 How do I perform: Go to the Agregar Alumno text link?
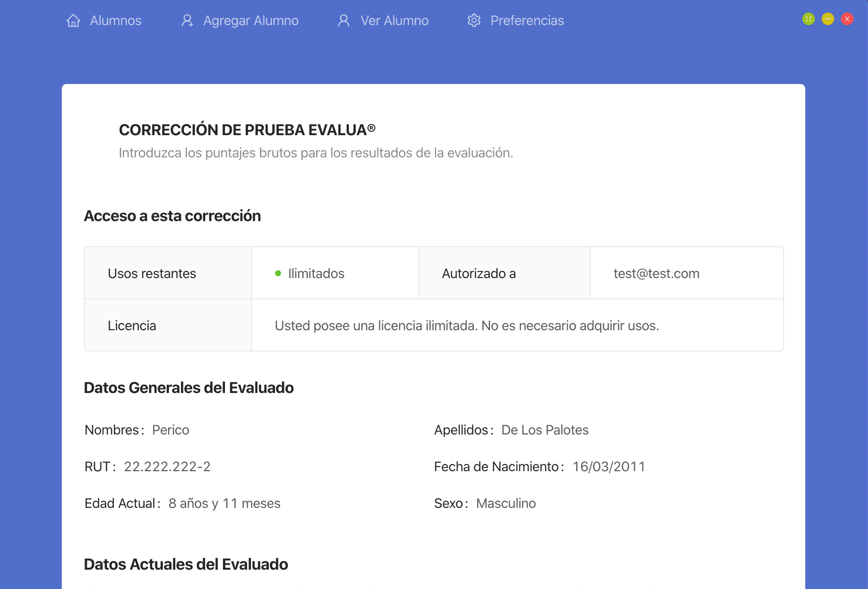[251, 21]
